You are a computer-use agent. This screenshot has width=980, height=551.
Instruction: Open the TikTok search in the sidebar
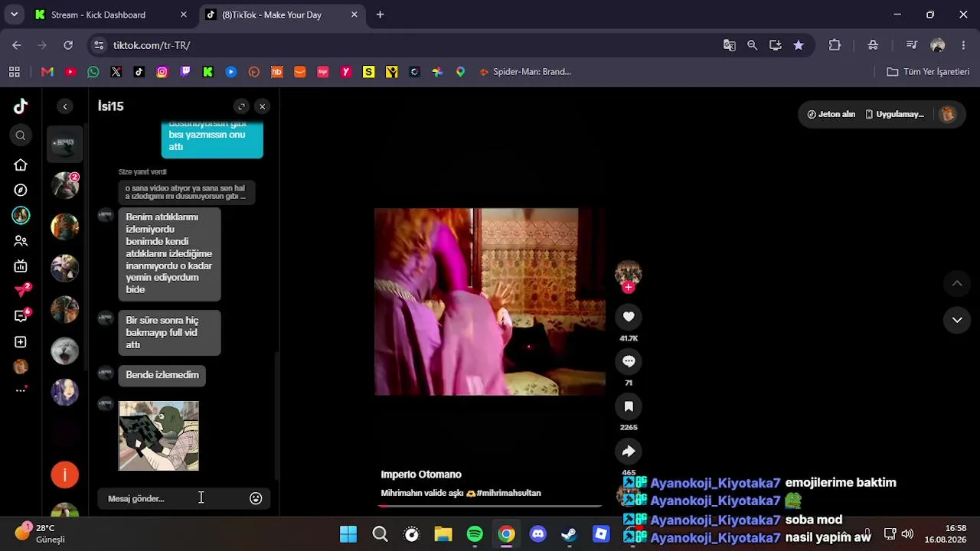(x=21, y=135)
